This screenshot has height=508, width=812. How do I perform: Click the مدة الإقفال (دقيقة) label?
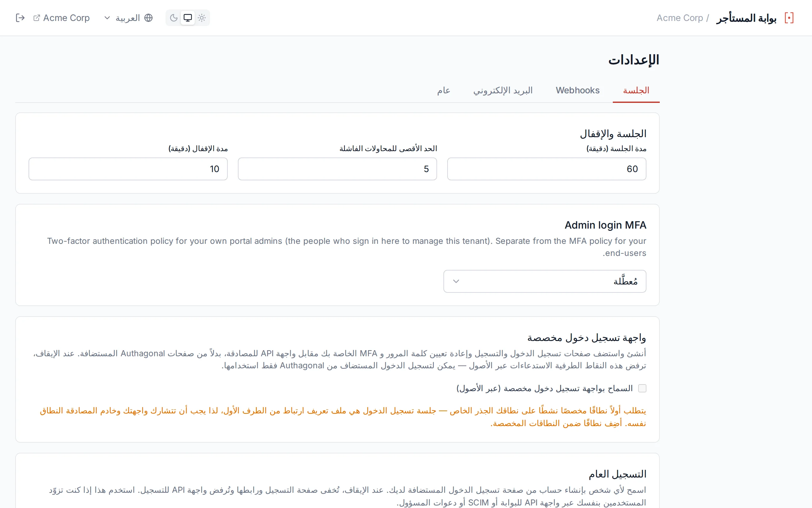(x=198, y=149)
